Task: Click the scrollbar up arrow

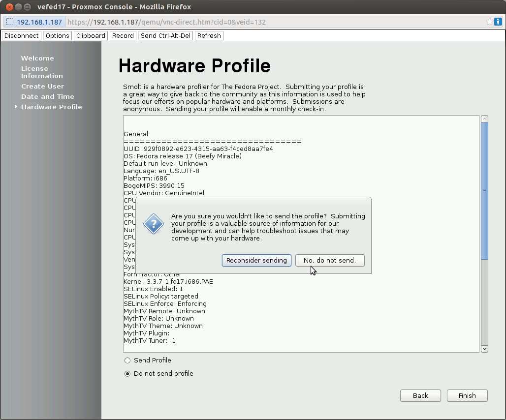Action: tap(484, 118)
